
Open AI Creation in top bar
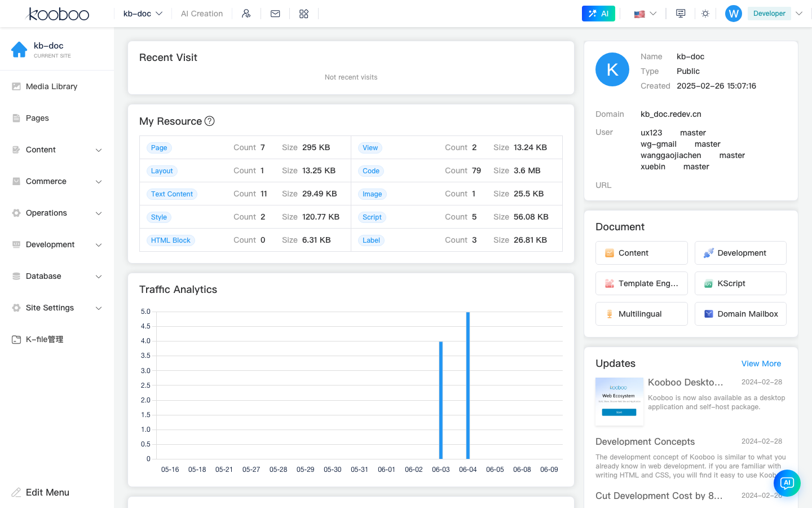[x=202, y=14]
